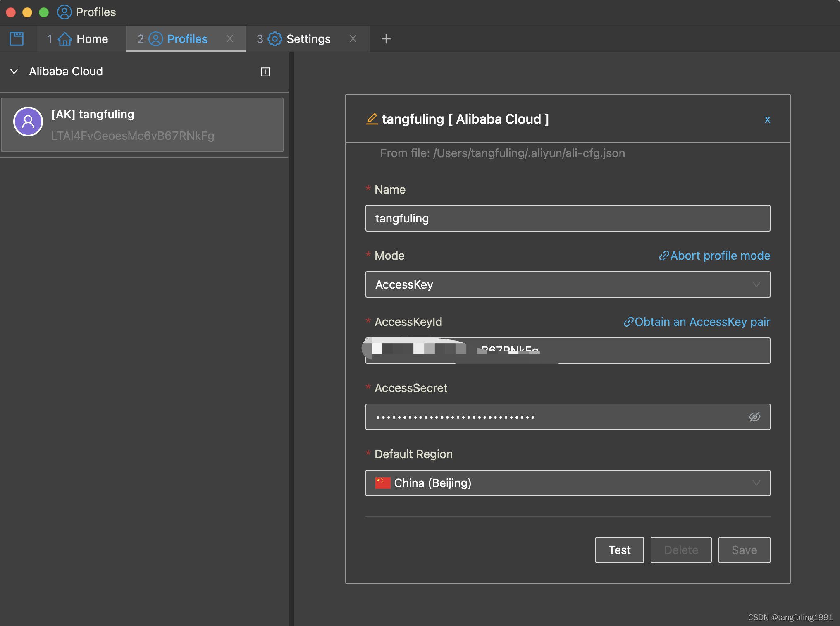Screen dimensions: 840x626
Task: Open Obtain an AccessKey pair link
Action: pyautogui.click(x=697, y=322)
